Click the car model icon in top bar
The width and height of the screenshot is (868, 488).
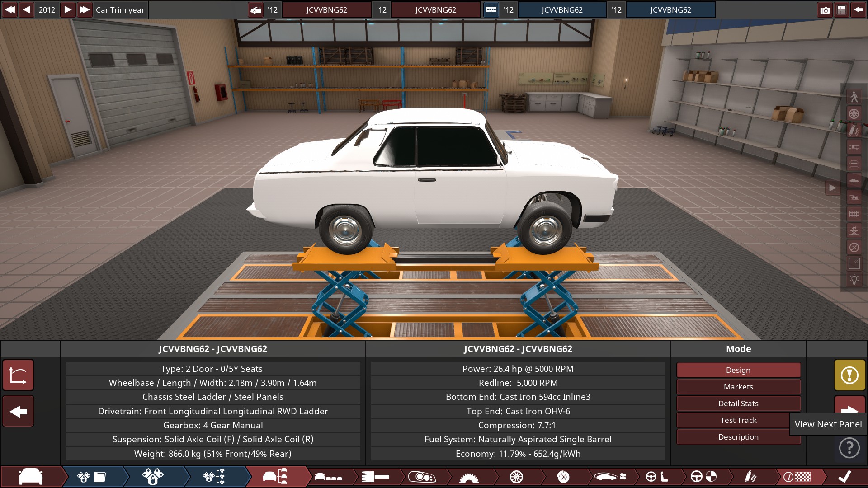click(x=256, y=10)
